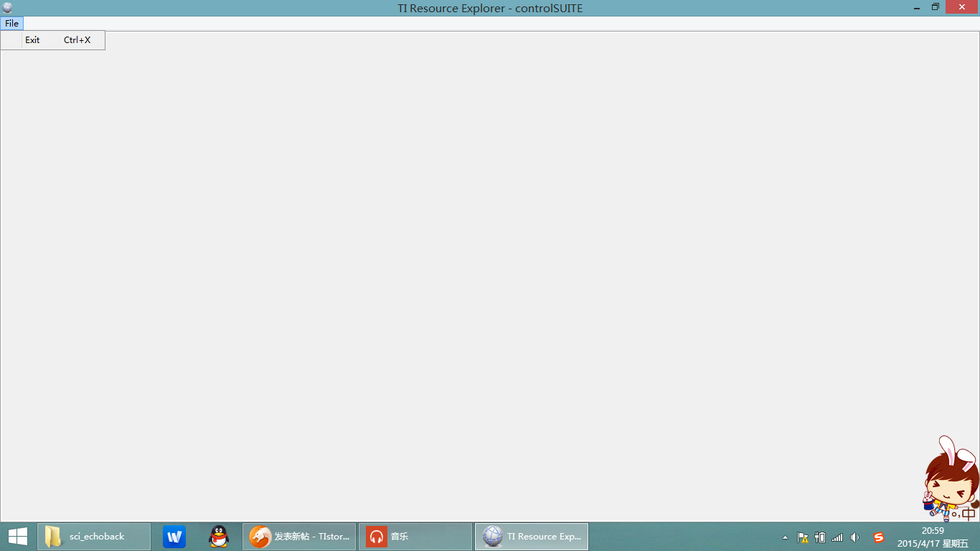Open the clock showing 20:59
Viewport: 980px width, 551px height.
933,537
